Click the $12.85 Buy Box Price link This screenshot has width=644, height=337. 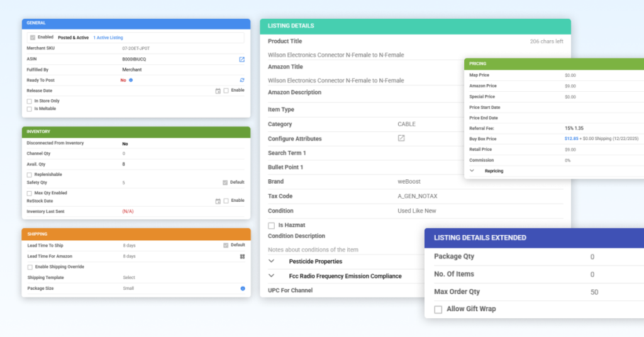coord(571,139)
